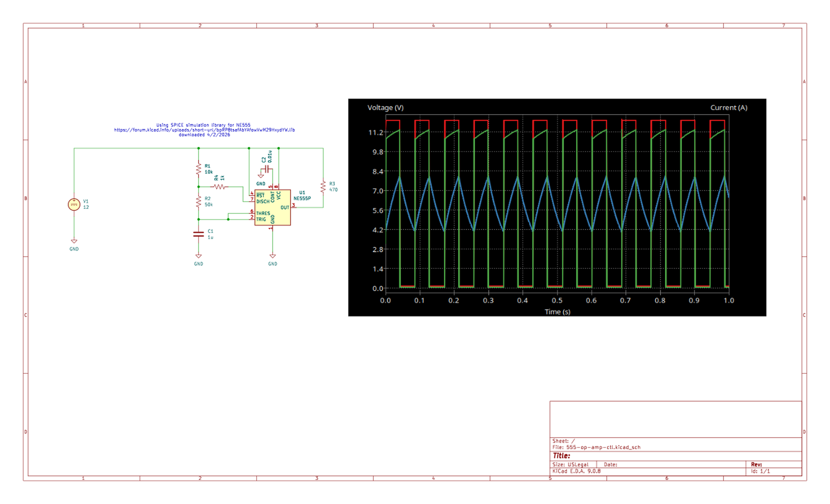Click the Current (A) axis label
This screenshot has width=830, height=504.
point(729,108)
